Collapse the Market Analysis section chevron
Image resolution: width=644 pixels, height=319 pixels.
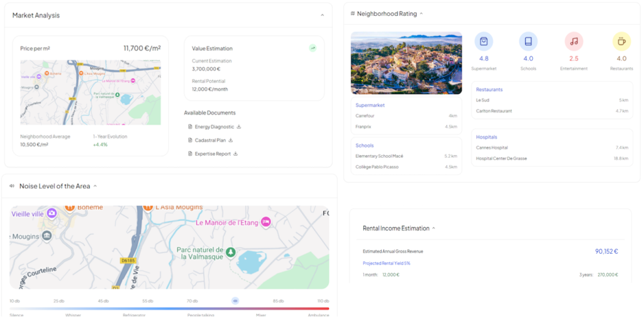click(x=322, y=15)
